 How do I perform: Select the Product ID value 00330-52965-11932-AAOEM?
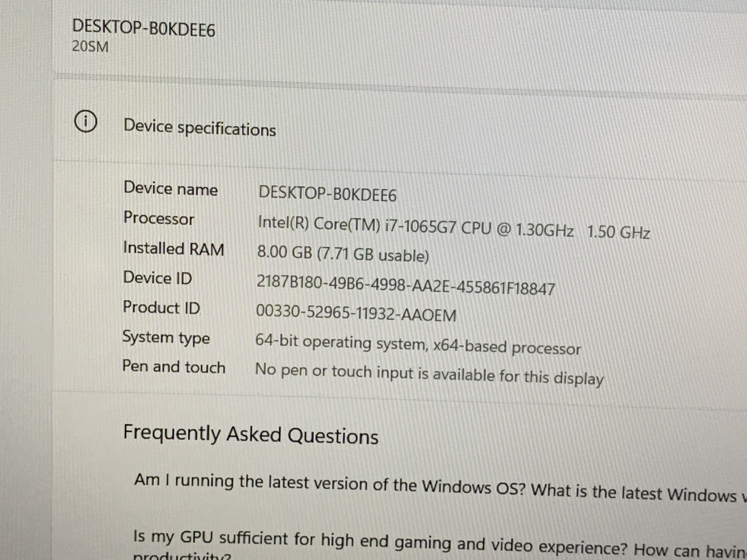point(356,313)
